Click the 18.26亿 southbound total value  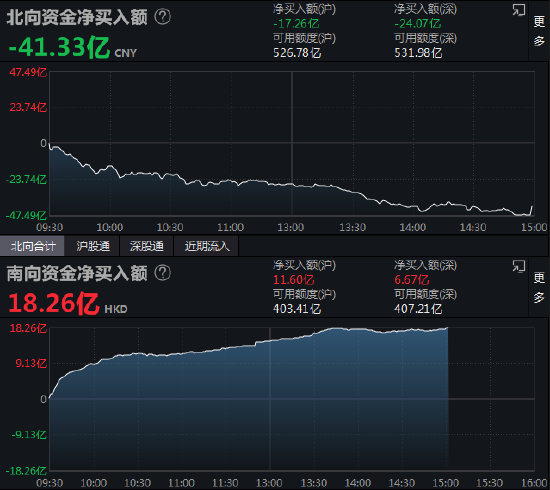click(53, 303)
